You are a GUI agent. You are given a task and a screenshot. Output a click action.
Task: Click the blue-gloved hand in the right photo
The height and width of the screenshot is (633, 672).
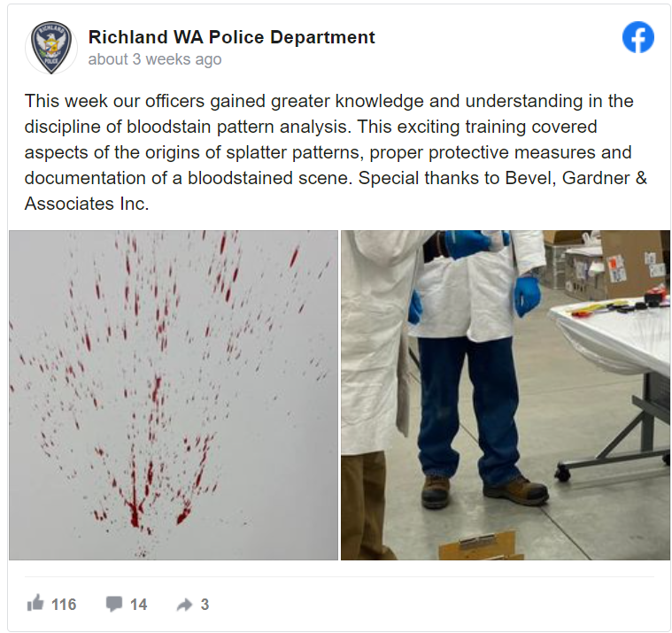527,296
